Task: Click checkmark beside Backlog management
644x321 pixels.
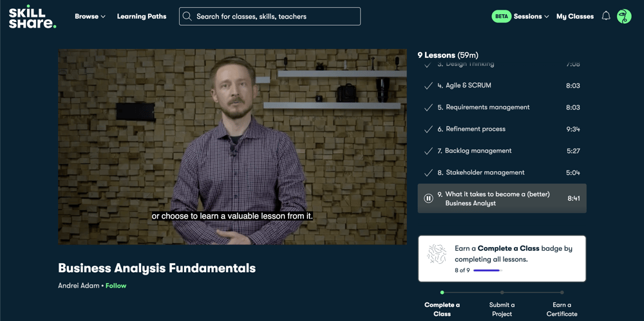Action: [428, 151]
